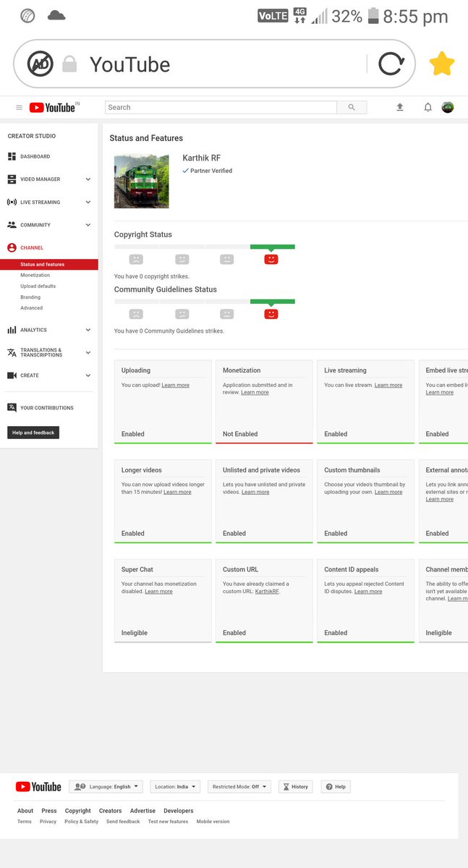Click the Search input field
468x868 pixels.
click(x=221, y=107)
